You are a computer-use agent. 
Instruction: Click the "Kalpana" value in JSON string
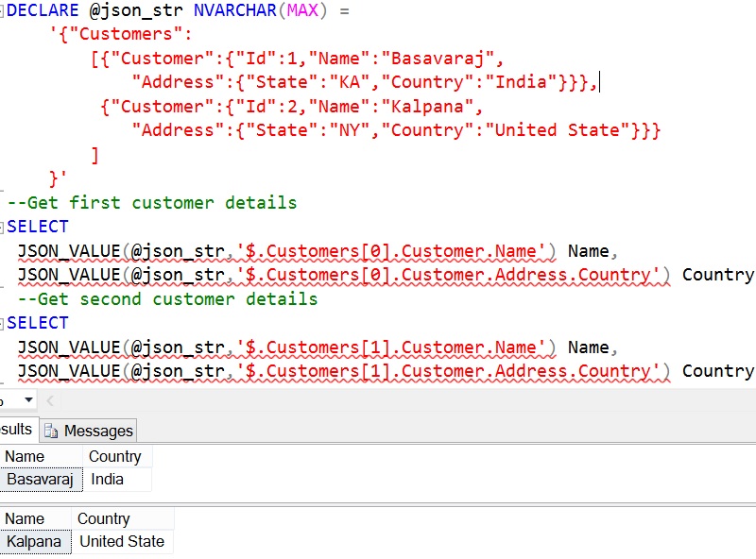click(x=427, y=107)
